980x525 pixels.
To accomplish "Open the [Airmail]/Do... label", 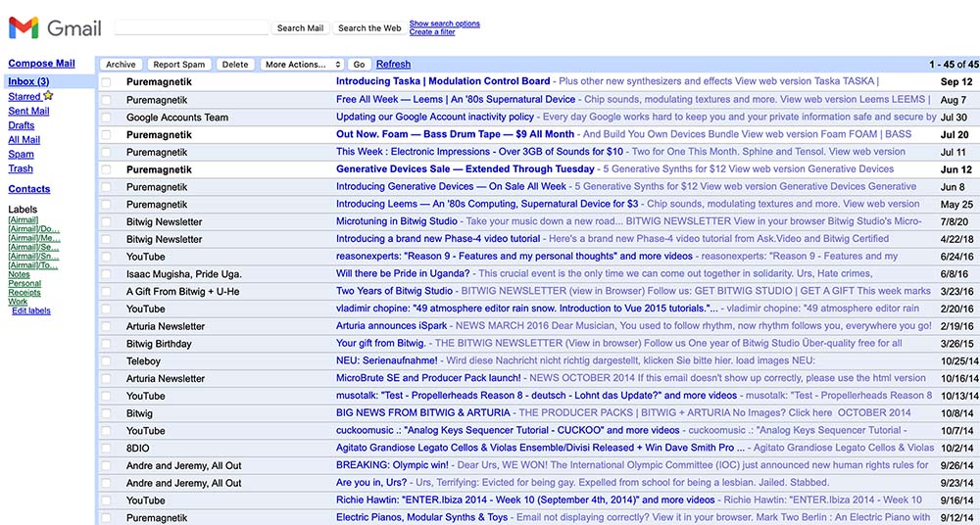I will coord(34,229).
